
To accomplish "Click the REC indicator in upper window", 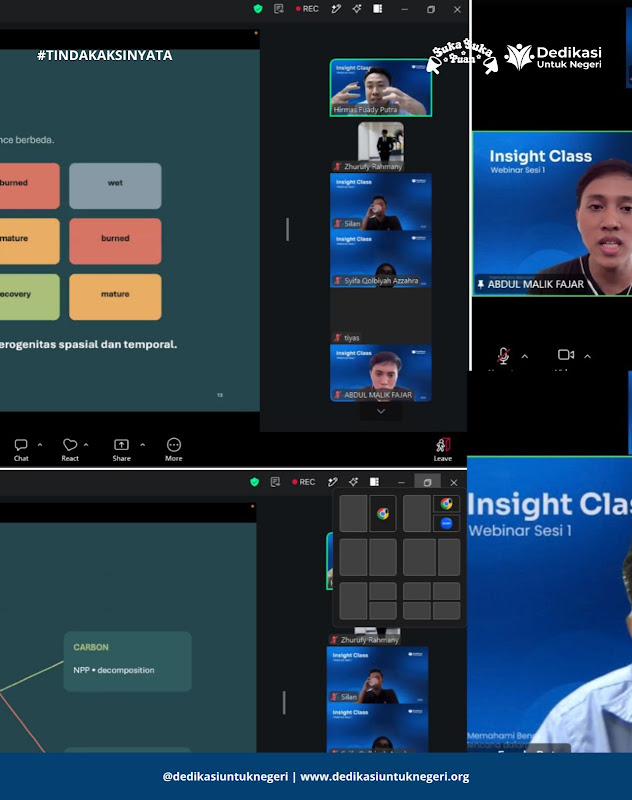I will pyautogui.click(x=307, y=9).
